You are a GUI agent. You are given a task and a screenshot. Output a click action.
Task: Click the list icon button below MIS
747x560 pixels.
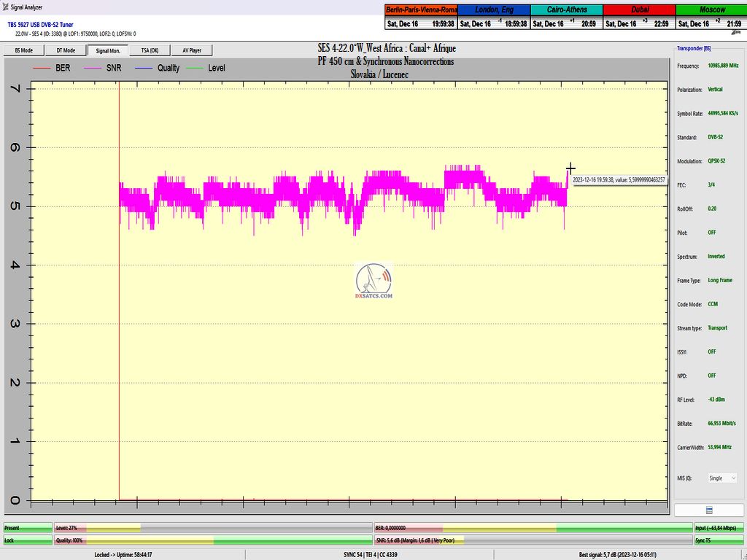pyautogui.click(x=709, y=510)
